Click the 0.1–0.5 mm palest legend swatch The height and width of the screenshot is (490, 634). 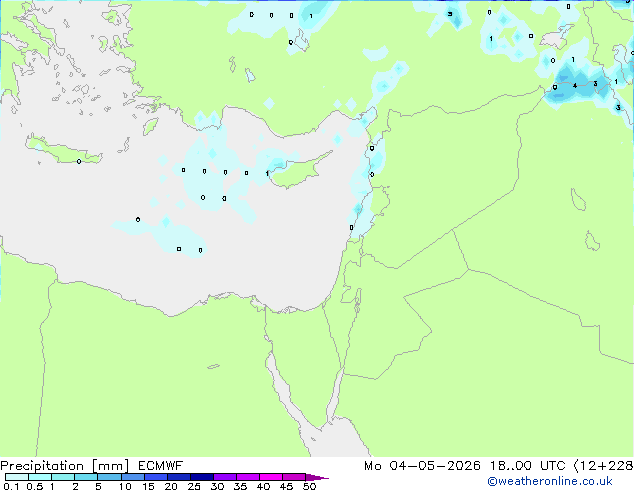[x=17, y=477]
